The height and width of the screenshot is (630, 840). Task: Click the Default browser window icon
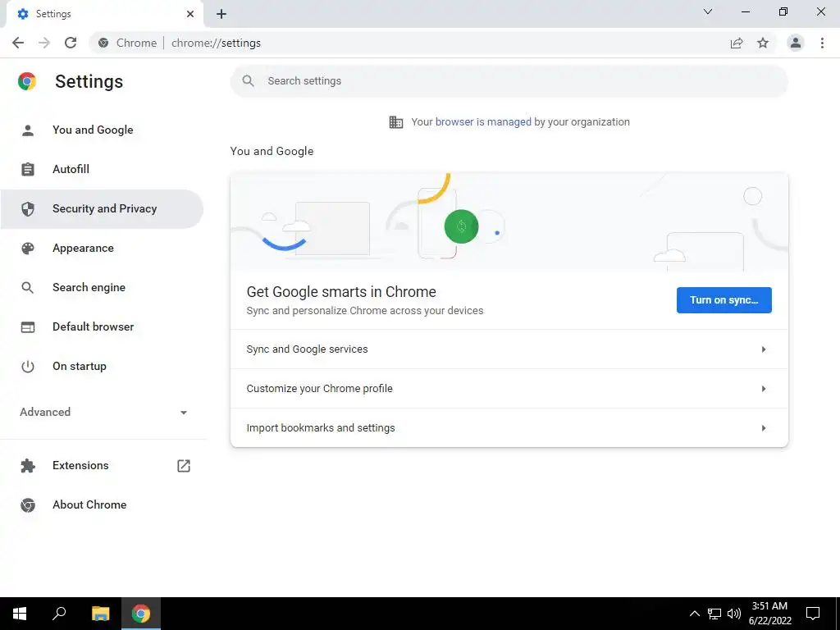tap(28, 326)
